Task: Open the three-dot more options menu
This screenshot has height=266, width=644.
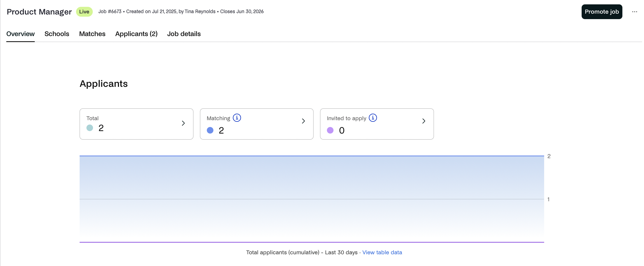Action: click(634, 12)
